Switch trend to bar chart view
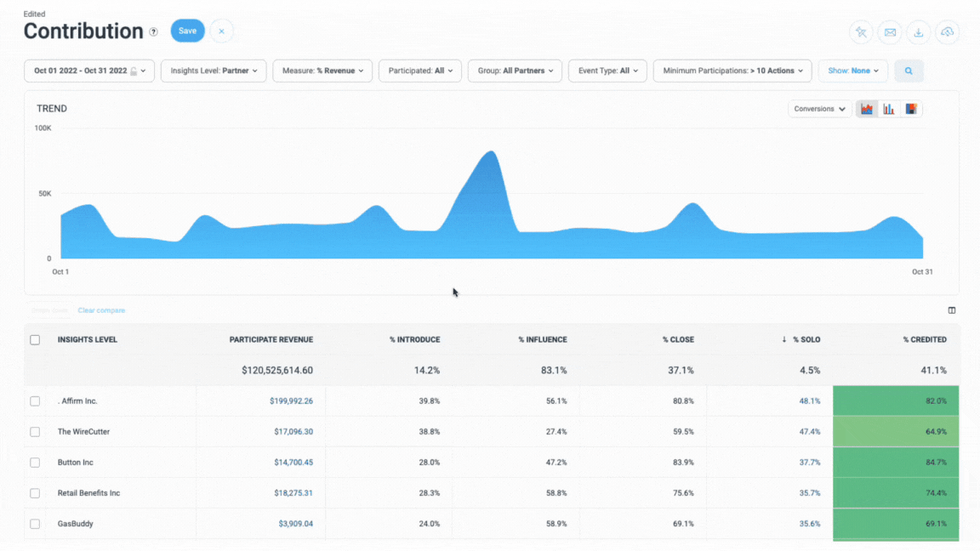Screen dimensions: 980x551 889,109
